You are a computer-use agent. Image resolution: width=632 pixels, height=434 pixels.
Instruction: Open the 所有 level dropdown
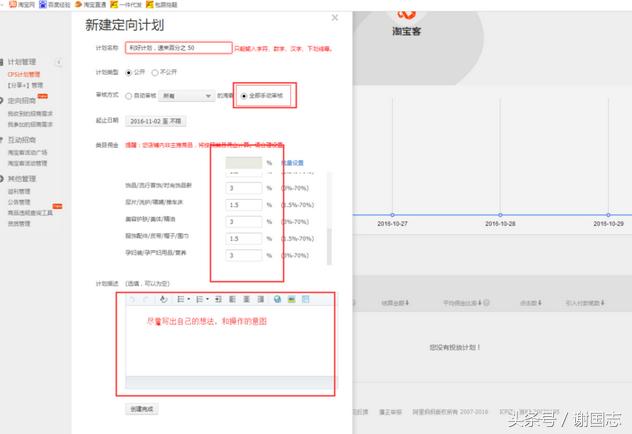pyautogui.click(x=186, y=96)
